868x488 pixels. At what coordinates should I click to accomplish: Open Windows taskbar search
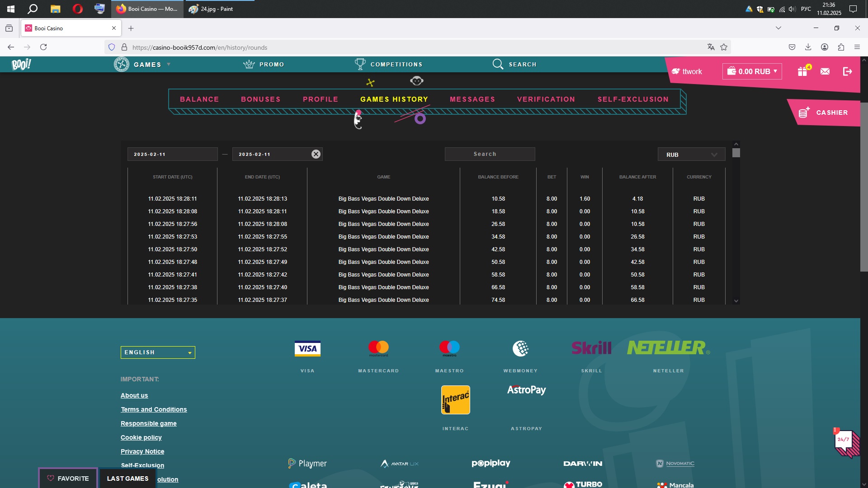click(x=33, y=9)
